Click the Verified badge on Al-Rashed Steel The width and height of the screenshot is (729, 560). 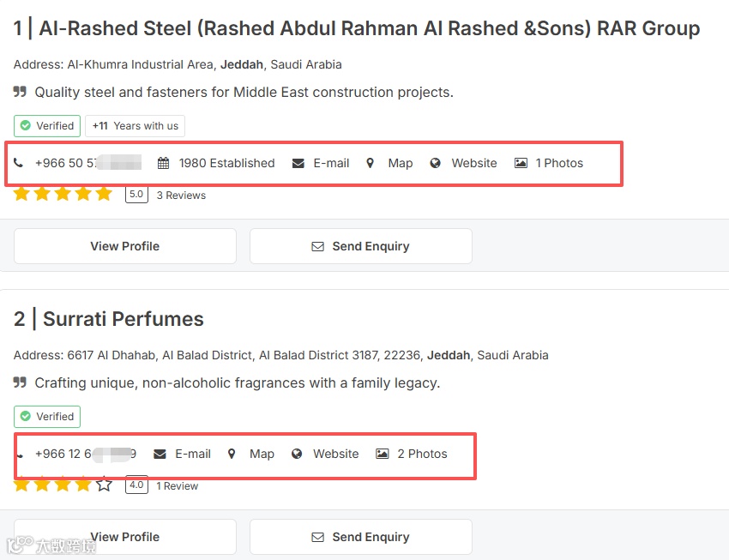[x=47, y=126]
